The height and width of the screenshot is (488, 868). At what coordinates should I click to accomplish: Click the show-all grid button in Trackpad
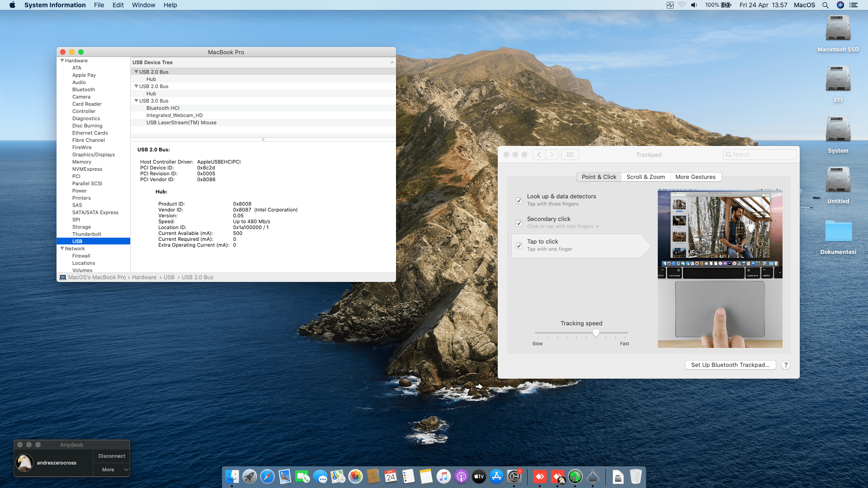(x=570, y=155)
